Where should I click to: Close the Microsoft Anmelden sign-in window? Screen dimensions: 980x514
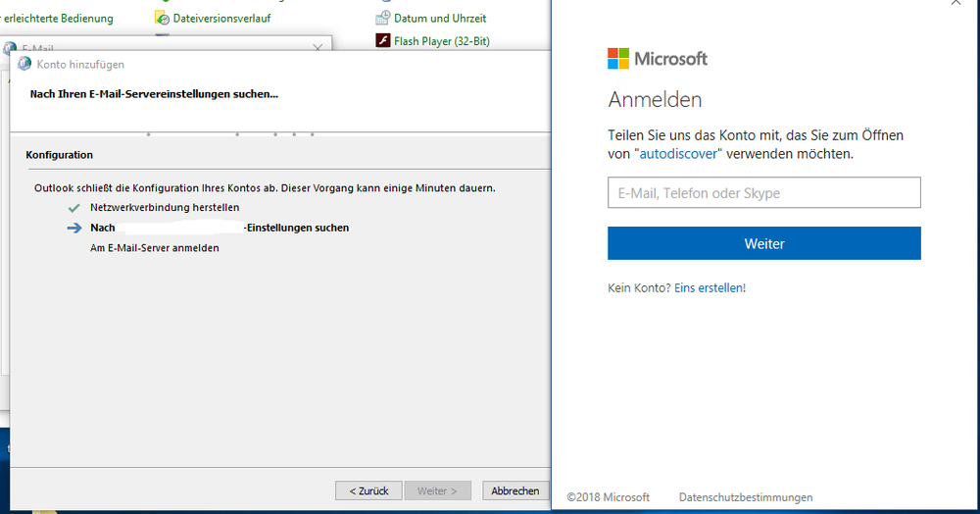pyautogui.click(x=955, y=3)
